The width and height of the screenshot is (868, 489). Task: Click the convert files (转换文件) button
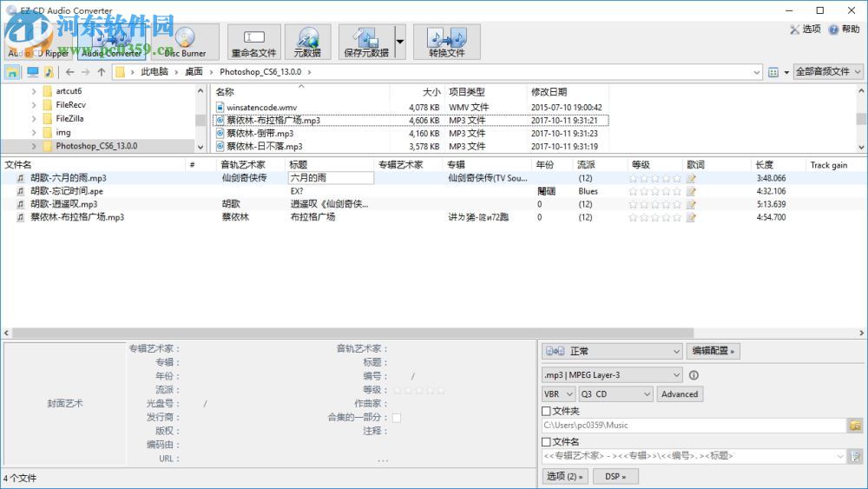point(447,42)
